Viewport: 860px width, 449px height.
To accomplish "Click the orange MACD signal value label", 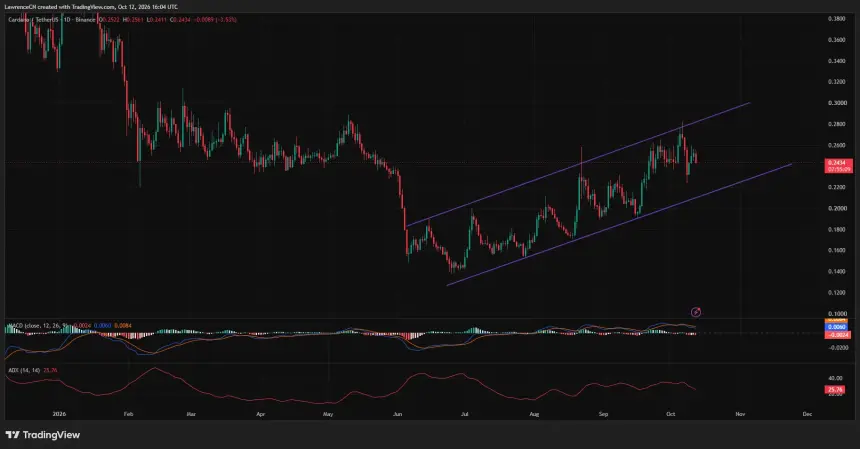I will tap(837, 320).
